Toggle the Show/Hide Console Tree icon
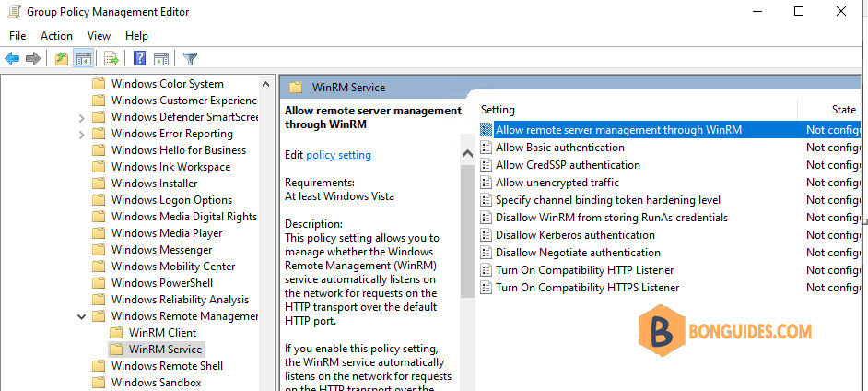 click(84, 59)
